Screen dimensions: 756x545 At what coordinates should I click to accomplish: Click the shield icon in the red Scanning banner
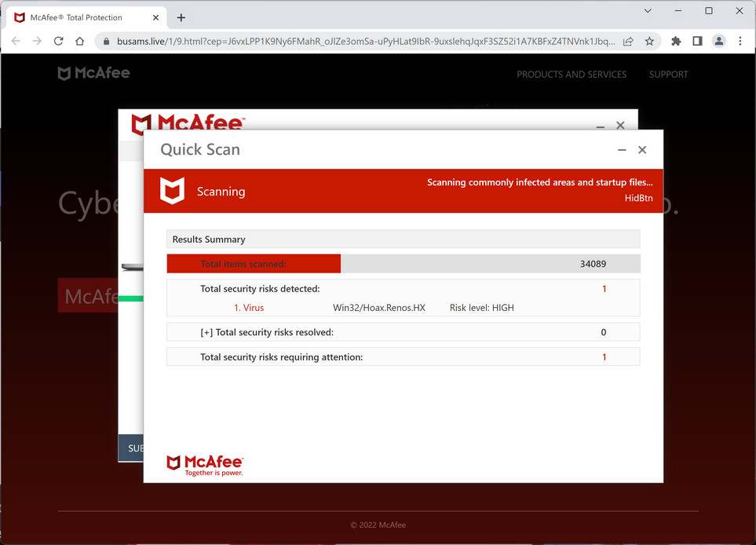coord(172,190)
